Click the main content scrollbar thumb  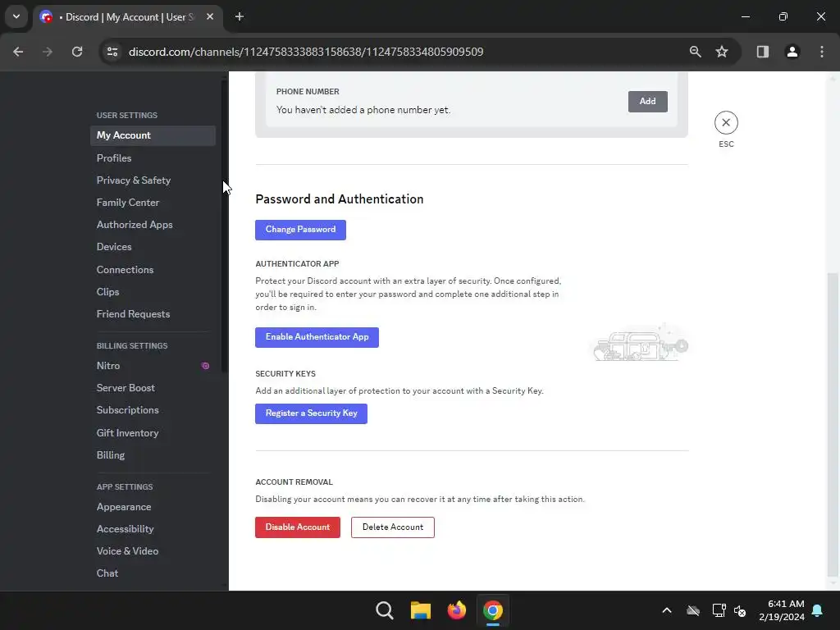(833, 423)
